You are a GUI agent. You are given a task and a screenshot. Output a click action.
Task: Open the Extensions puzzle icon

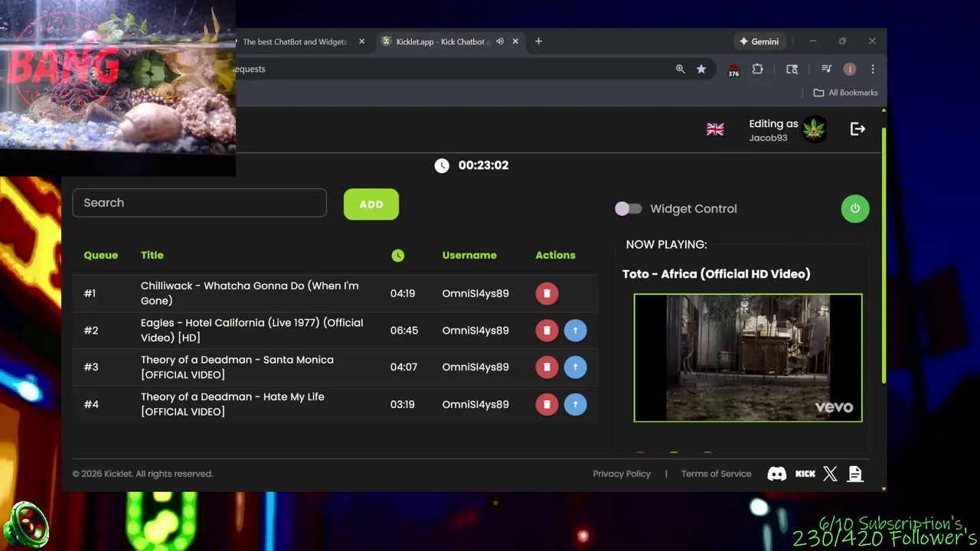[758, 69]
